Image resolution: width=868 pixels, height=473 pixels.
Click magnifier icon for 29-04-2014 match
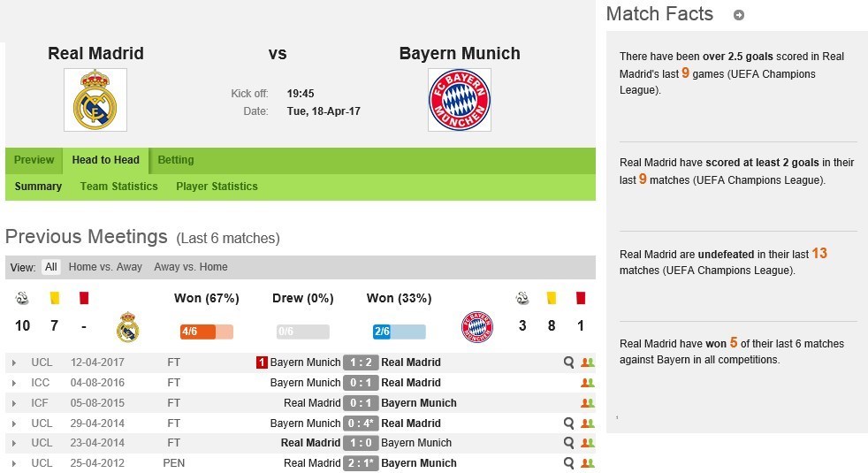coord(569,423)
